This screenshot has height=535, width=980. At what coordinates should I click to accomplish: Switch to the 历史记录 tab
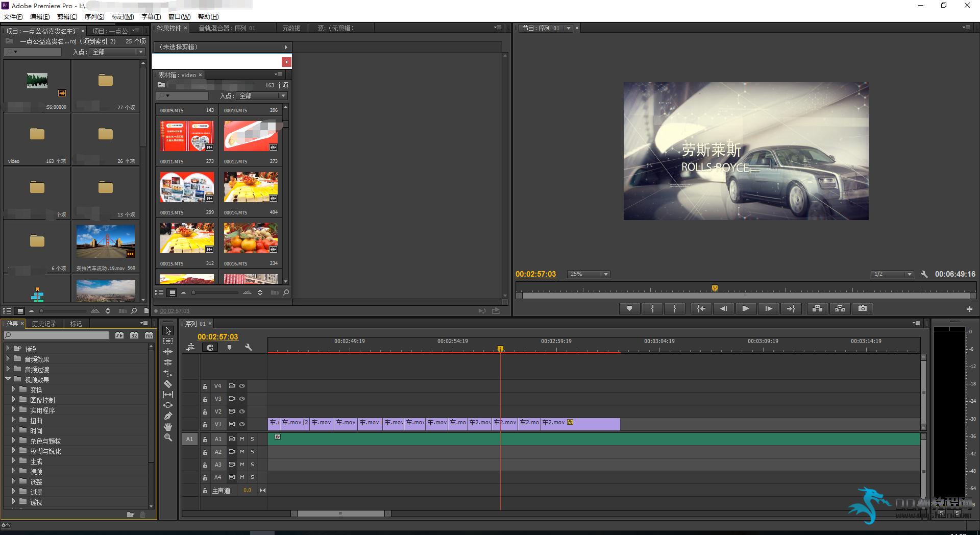[x=44, y=324]
